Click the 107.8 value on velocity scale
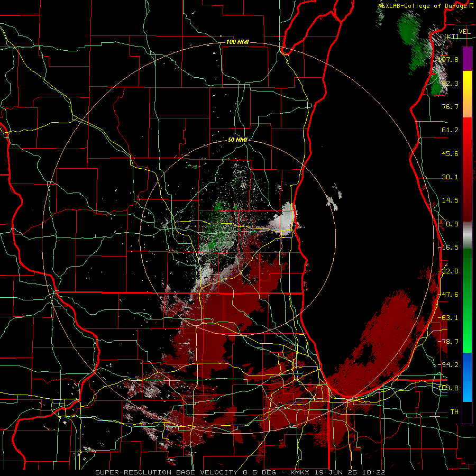Image resolution: width=476 pixels, height=476 pixels. coord(448,59)
